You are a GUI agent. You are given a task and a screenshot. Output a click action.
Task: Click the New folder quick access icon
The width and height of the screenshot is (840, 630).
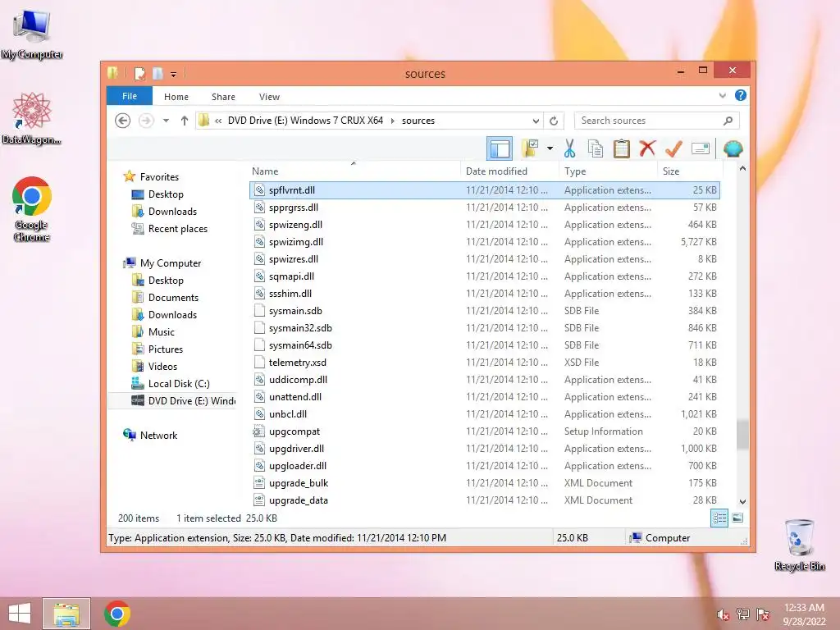pos(157,73)
